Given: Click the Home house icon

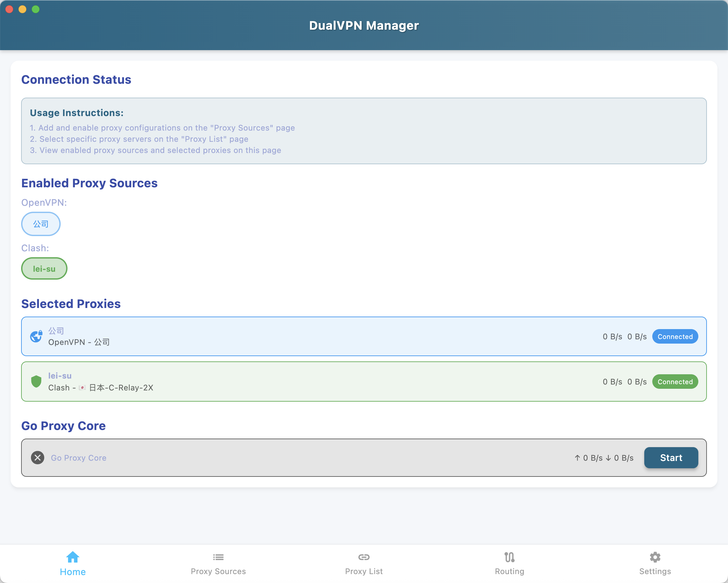Looking at the screenshot, I should pyautogui.click(x=73, y=557).
